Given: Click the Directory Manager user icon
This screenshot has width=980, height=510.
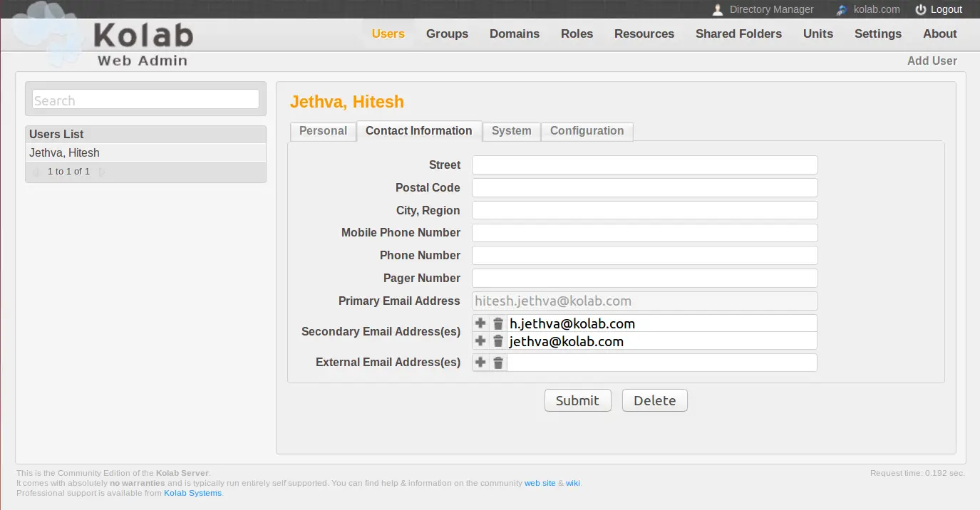Looking at the screenshot, I should click(718, 9).
